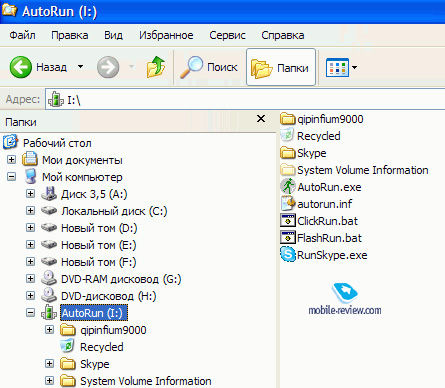Expand System Volume Information tree node
The width and height of the screenshot is (445, 388).
click(x=49, y=381)
